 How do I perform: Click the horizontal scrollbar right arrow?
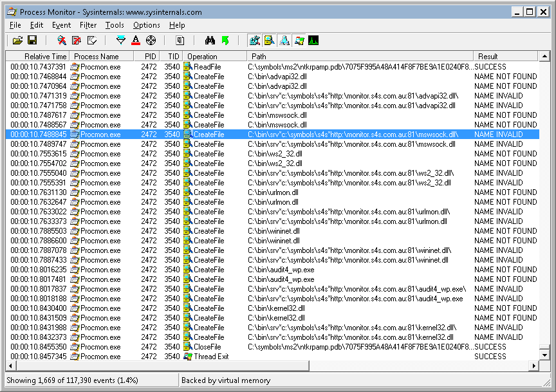[533, 366]
